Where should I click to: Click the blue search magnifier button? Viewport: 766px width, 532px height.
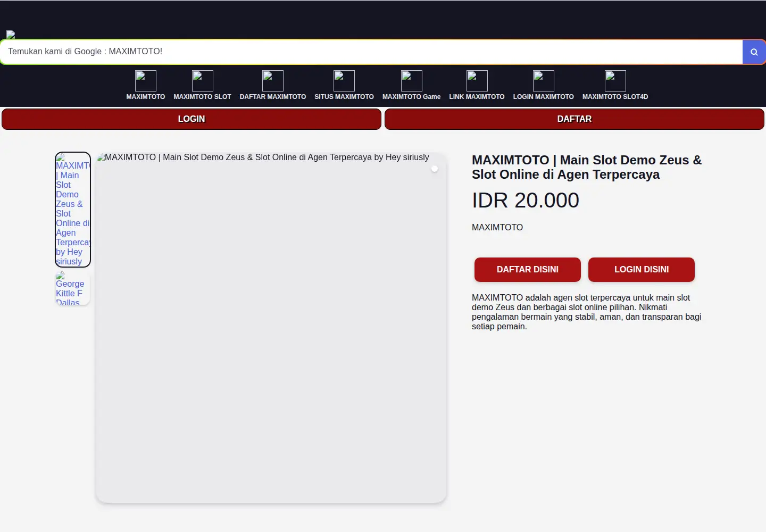(754, 52)
